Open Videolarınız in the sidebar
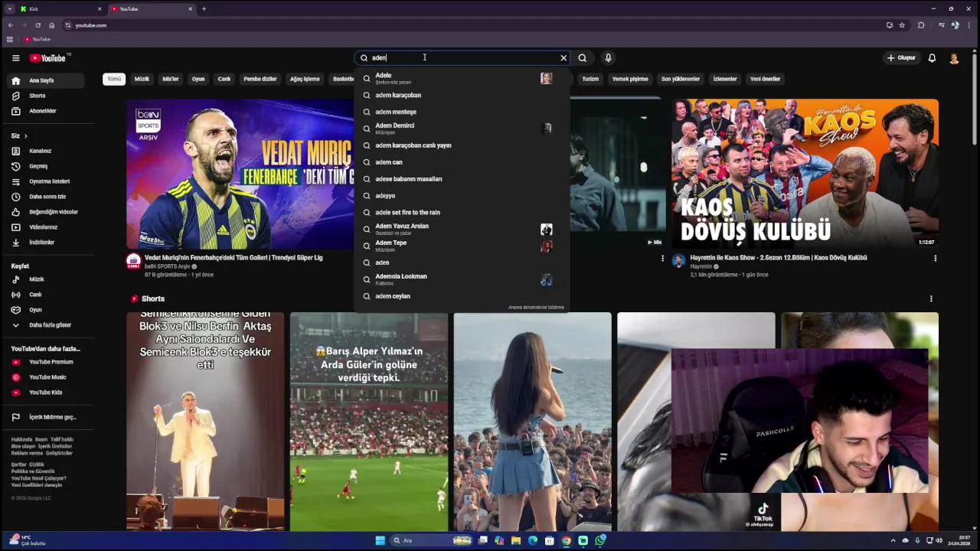 click(45, 227)
